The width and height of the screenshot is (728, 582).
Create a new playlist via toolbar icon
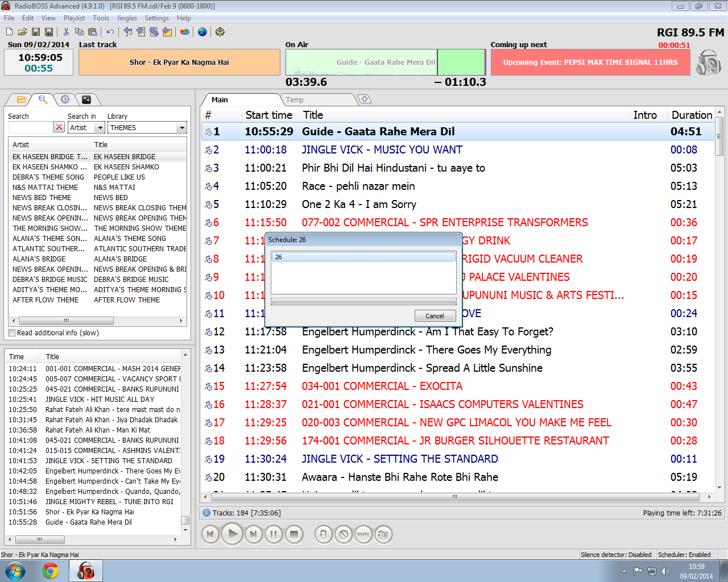9,32
